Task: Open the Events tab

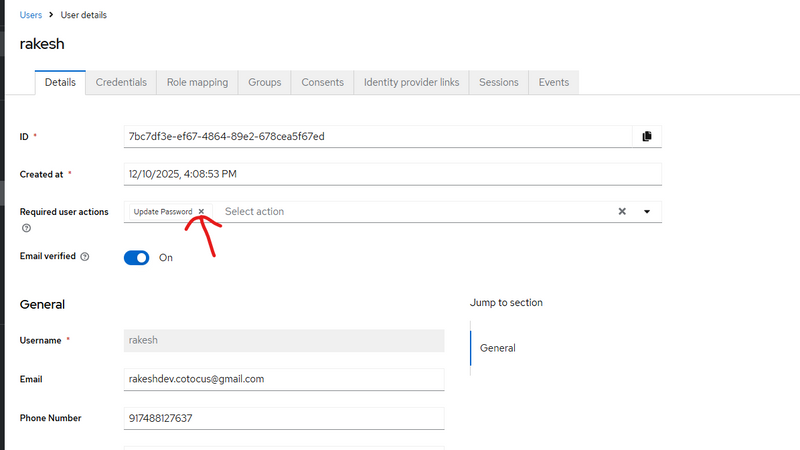Action: point(554,82)
